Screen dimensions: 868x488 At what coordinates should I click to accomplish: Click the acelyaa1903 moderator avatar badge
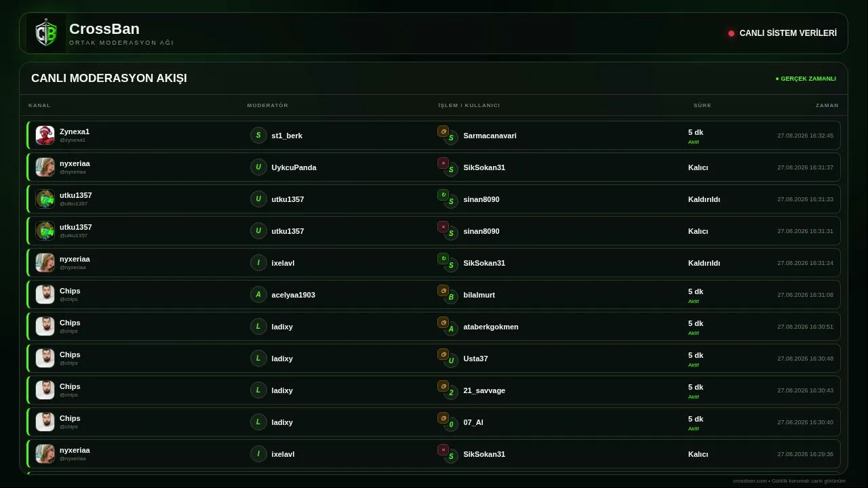click(x=258, y=295)
